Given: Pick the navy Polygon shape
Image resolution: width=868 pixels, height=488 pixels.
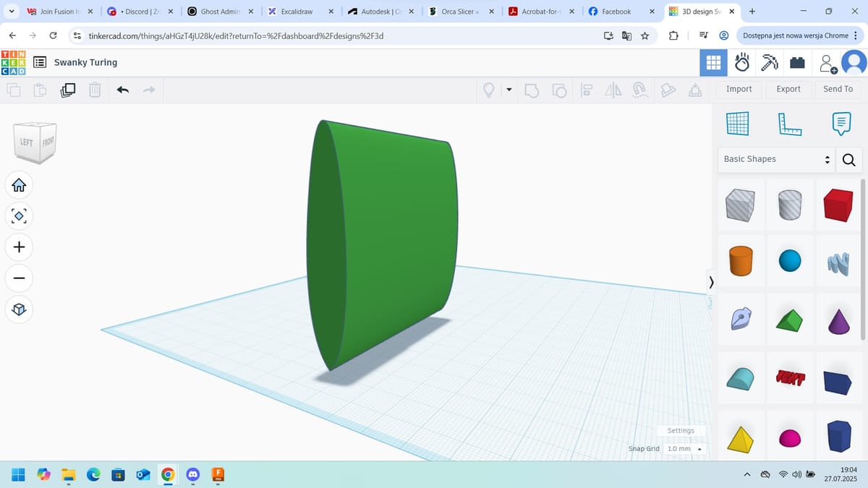Looking at the screenshot, I should (839, 436).
